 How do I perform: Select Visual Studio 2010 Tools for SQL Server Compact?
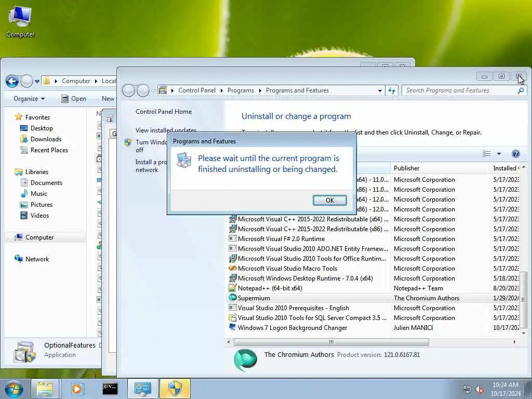pos(374,317)
